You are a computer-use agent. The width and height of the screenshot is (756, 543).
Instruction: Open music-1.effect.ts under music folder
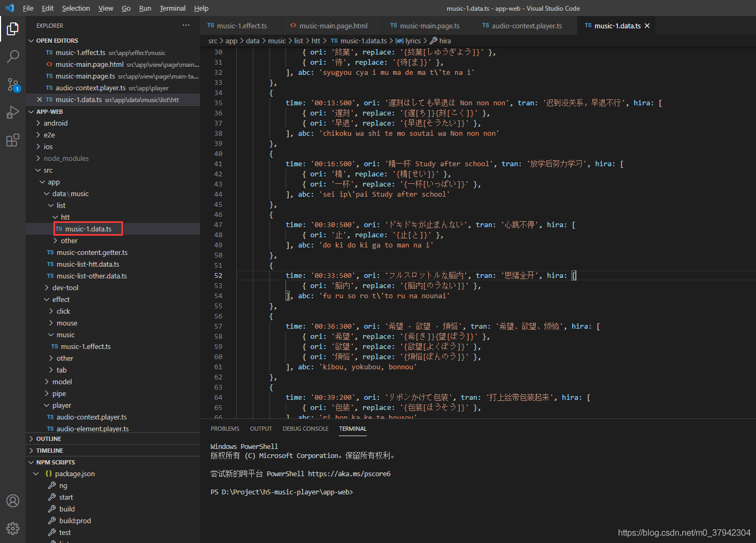(x=86, y=346)
